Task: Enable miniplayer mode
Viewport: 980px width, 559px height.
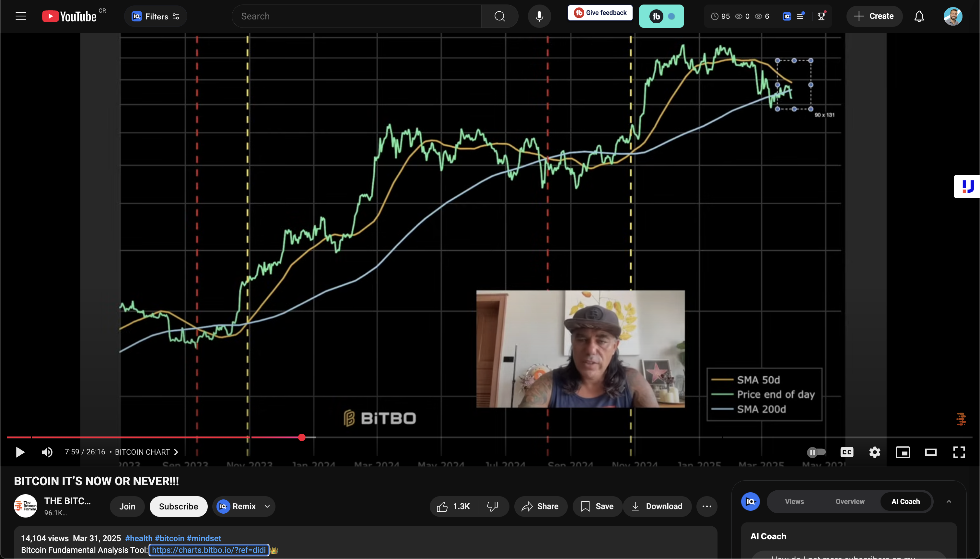Action: pyautogui.click(x=903, y=452)
